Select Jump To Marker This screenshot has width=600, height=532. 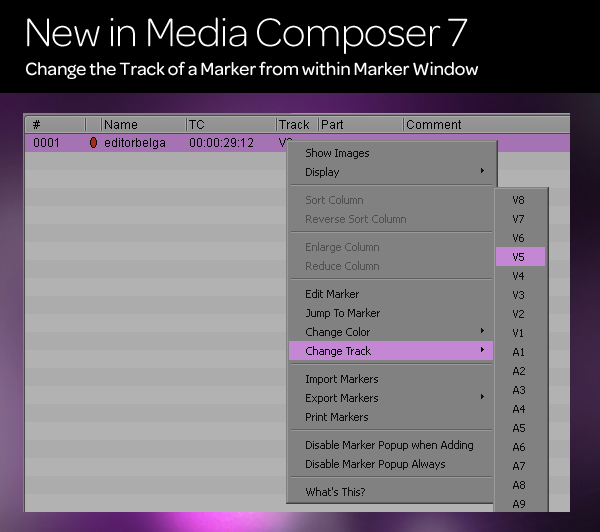[x=342, y=313]
